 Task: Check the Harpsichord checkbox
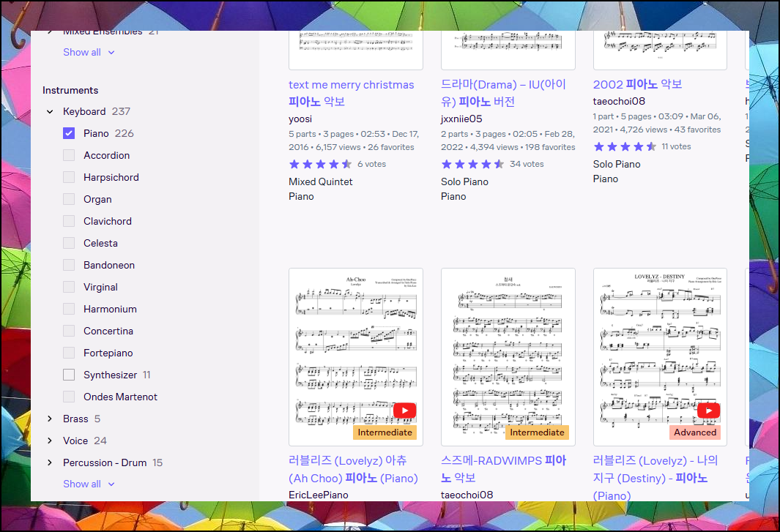tap(69, 177)
